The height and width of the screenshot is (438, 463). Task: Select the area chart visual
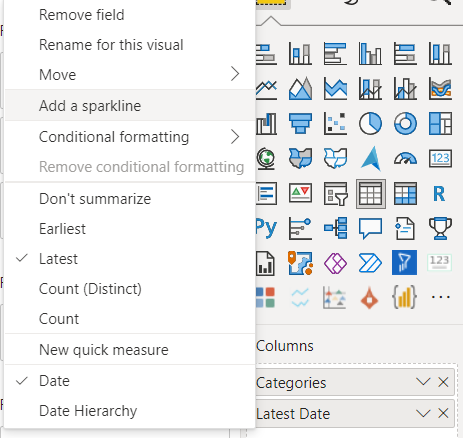300,89
